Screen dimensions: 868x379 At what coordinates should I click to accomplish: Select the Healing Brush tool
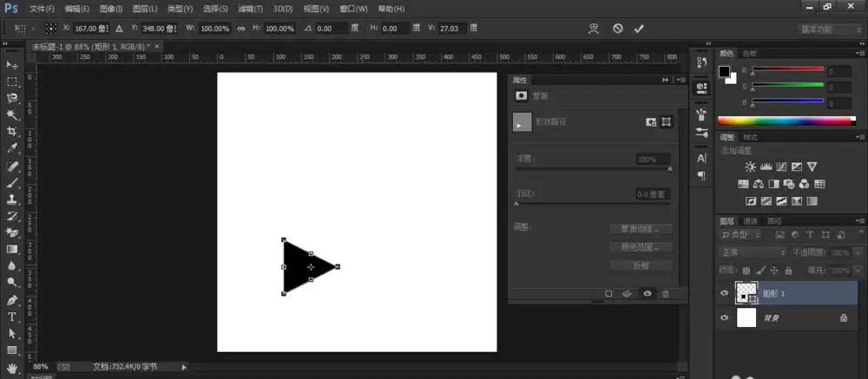[12, 166]
